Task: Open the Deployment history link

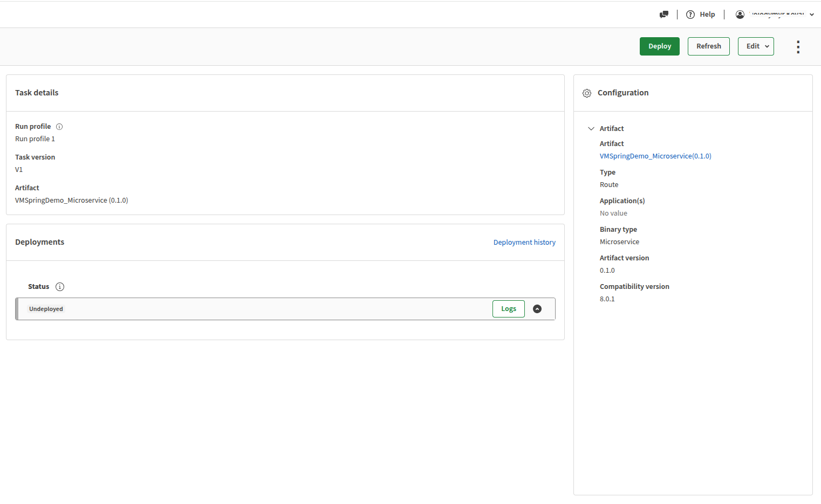Action: point(524,243)
